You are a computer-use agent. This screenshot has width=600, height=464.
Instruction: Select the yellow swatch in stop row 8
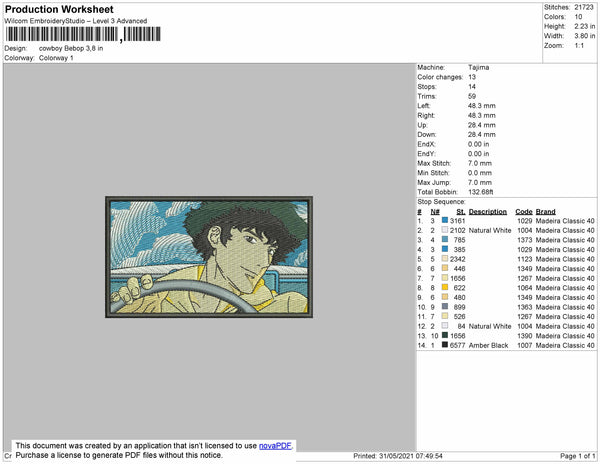(x=445, y=287)
